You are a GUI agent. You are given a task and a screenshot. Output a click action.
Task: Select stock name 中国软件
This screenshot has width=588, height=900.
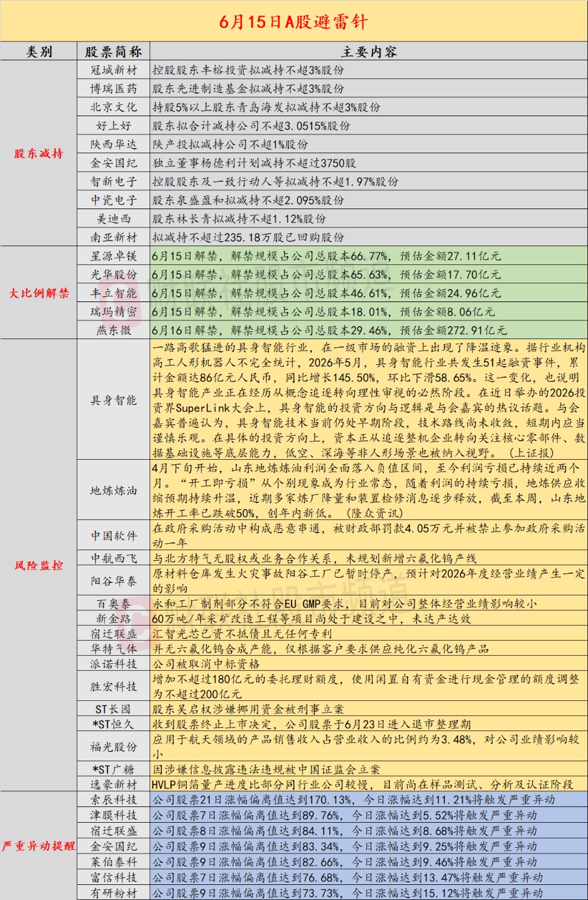(114, 536)
